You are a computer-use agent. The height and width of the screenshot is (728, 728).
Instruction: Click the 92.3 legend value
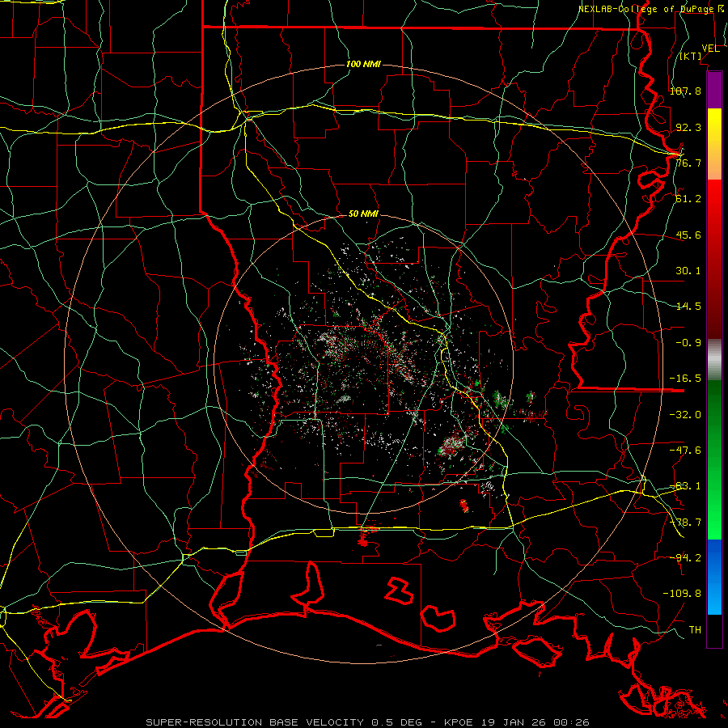point(688,127)
